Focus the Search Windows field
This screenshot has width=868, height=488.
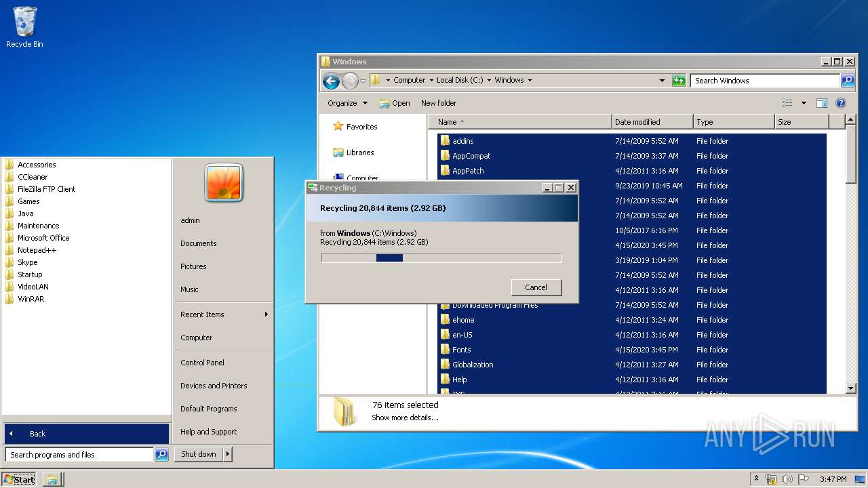[x=766, y=81]
